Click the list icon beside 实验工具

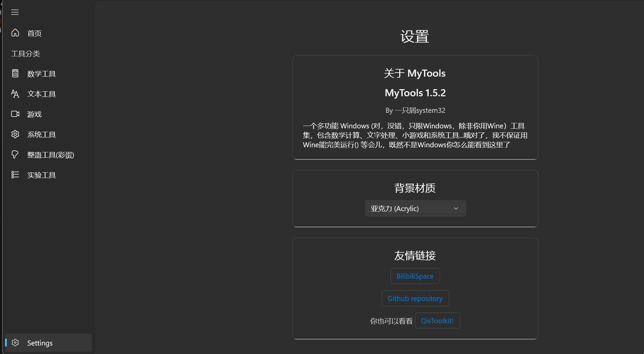15,175
